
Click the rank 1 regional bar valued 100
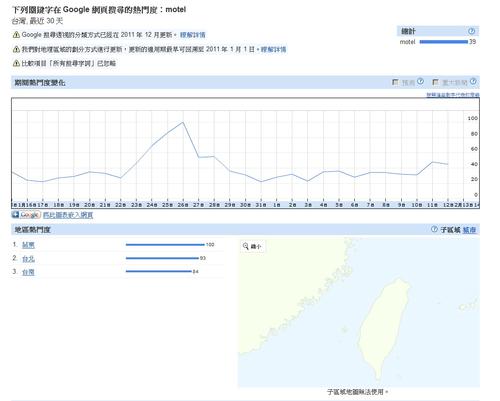click(165, 245)
